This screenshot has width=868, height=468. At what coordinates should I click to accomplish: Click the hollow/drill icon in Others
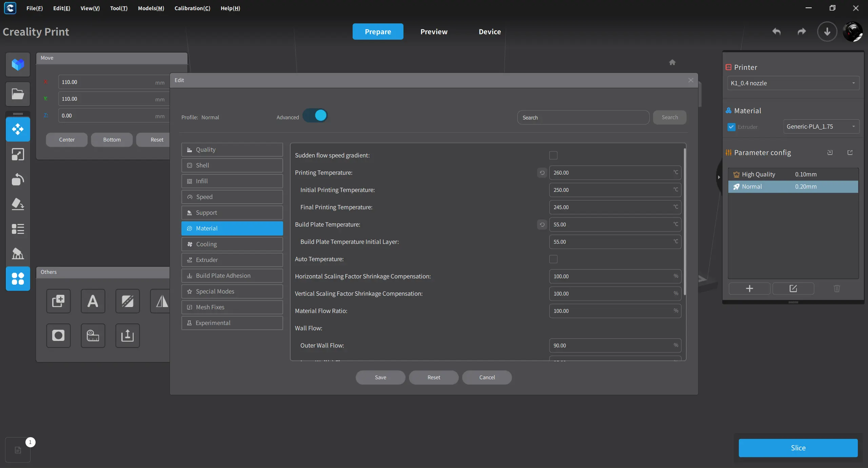[58, 335]
